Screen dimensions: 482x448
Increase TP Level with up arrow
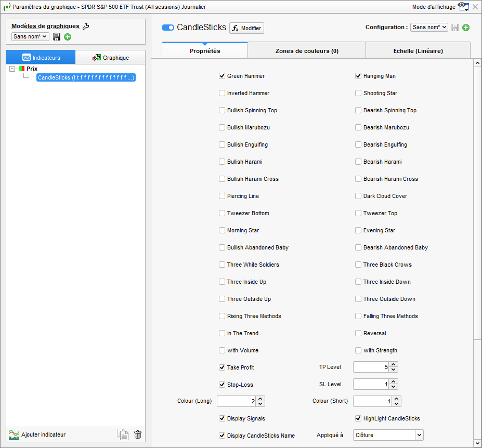pyautogui.click(x=394, y=364)
